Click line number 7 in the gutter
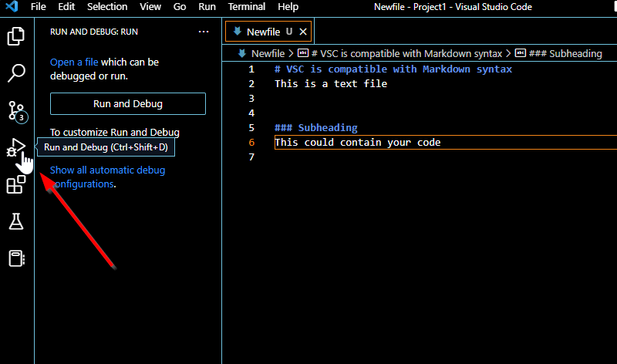The image size is (617, 364). (251, 157)
